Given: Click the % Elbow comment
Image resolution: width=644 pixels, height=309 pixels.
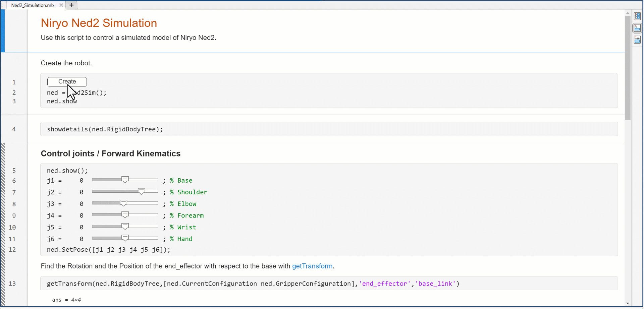Looking at the screenshot, I should pos(183,204).
